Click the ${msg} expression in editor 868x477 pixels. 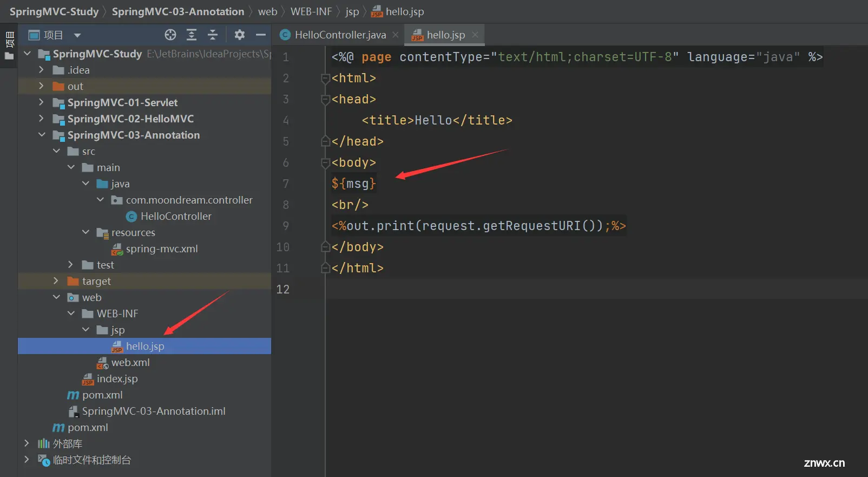(x=353, y=184)
